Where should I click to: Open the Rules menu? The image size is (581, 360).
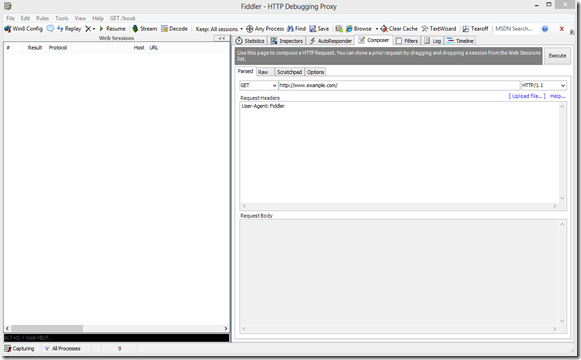(x=42, y=18)
